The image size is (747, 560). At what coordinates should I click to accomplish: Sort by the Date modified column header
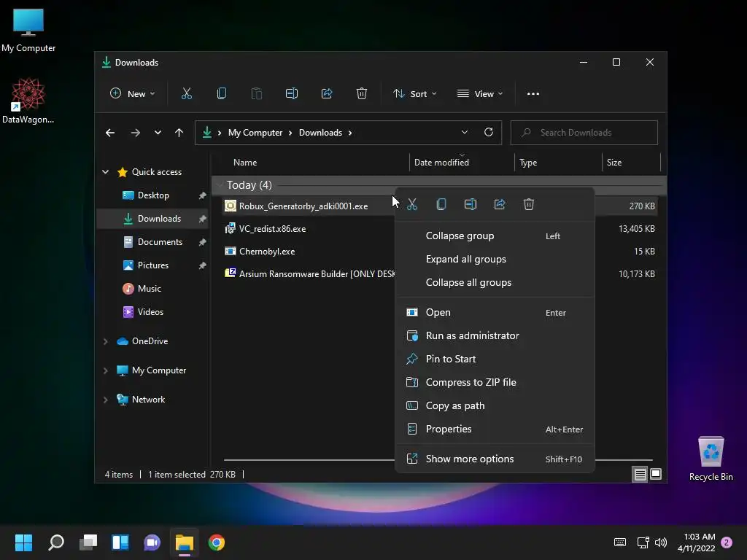click(x=441, y=163)
